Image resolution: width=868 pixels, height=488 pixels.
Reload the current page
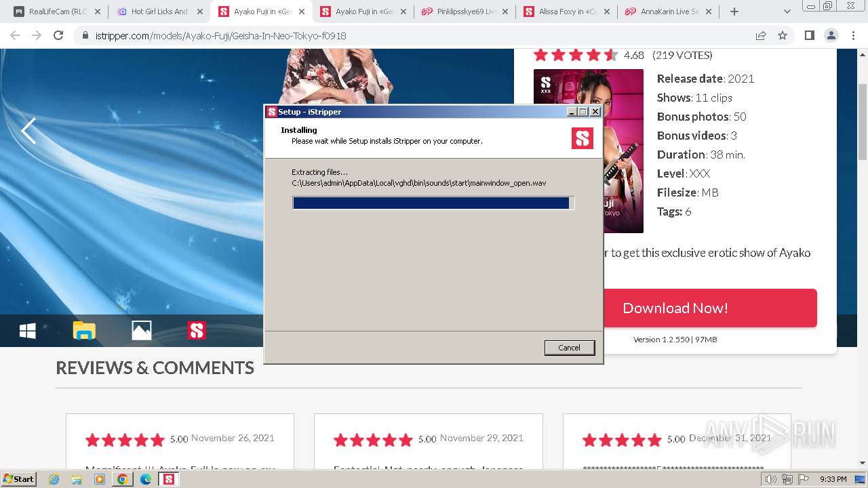tap(58, 35)
